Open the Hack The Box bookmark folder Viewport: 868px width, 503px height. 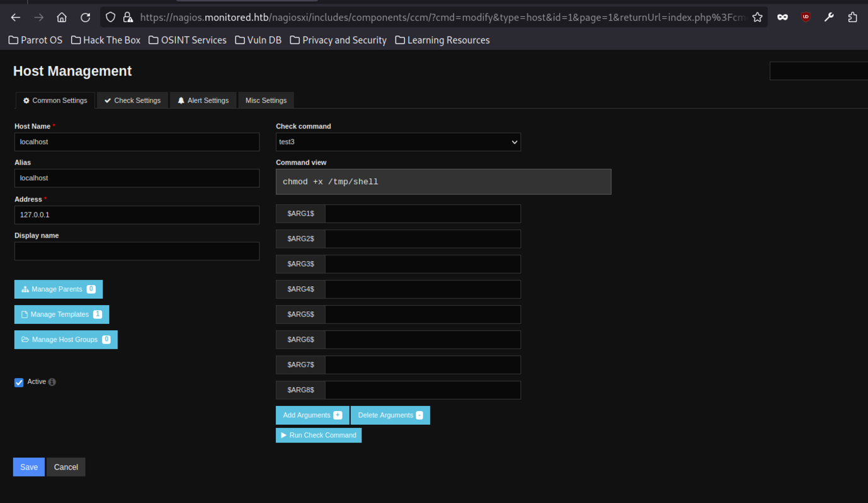106,40
